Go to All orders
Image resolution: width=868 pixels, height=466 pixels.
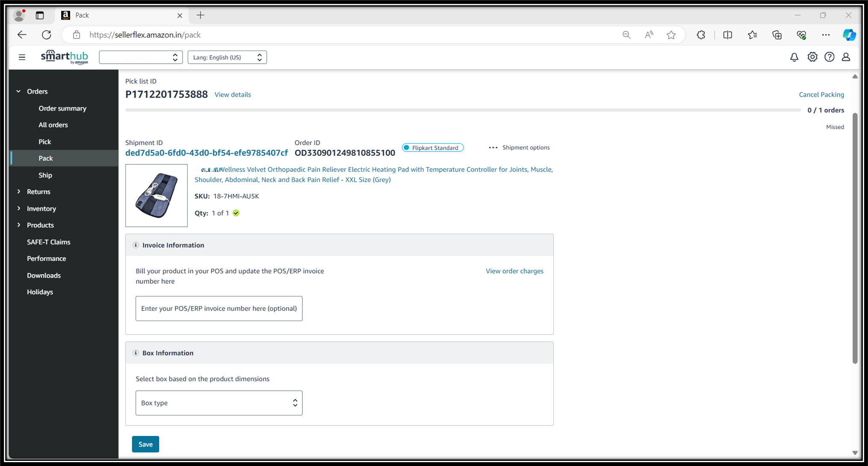tap(53, 125)
